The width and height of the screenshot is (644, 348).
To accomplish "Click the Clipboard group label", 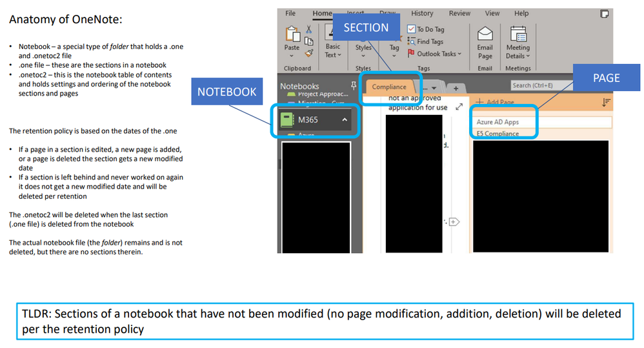I will pos(297,68).
